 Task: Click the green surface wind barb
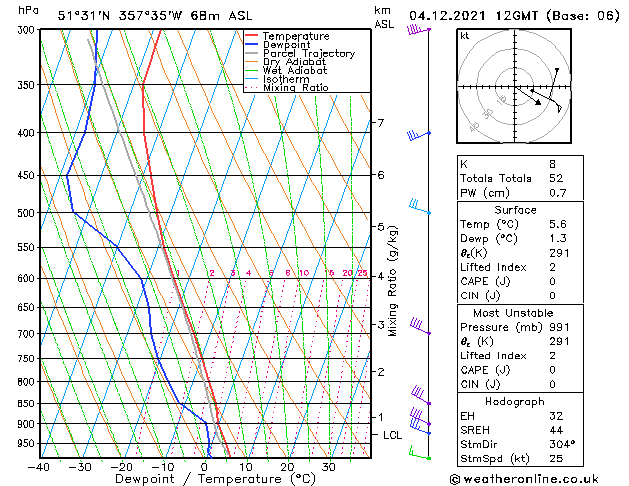click(420, 453)
